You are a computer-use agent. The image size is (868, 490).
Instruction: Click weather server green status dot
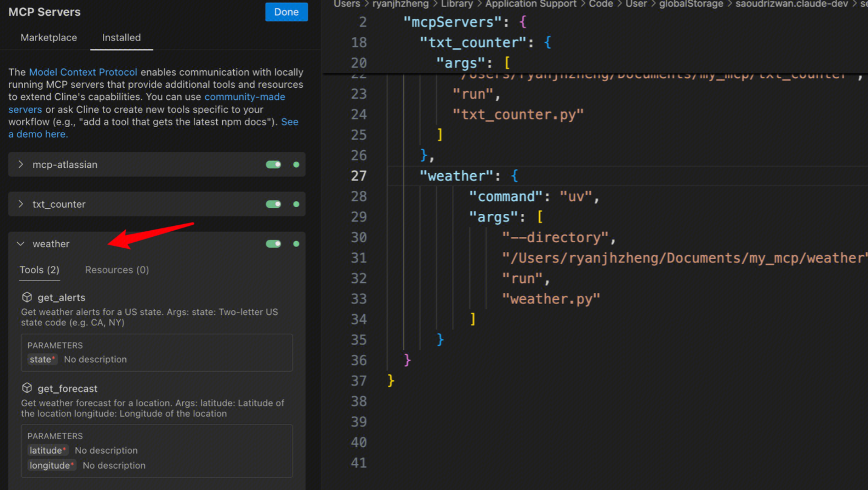(x=296, y=244)
